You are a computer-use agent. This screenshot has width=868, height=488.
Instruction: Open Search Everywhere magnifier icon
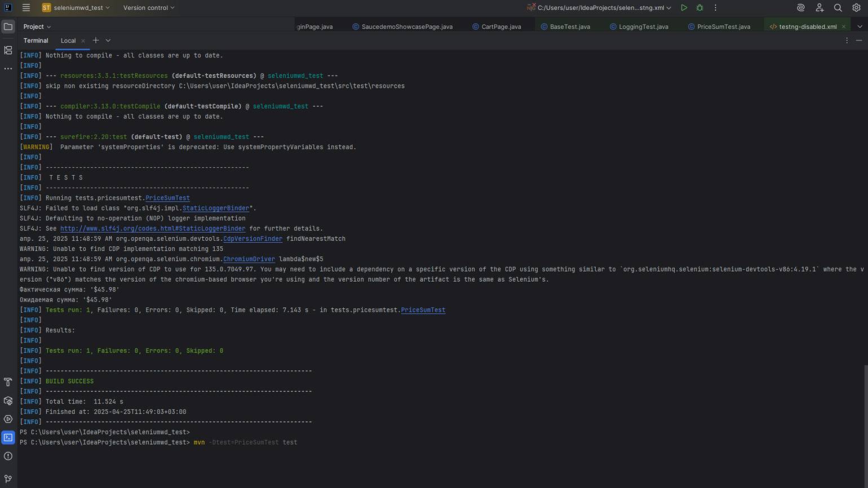pyautogui.click(x=838, y=8)
